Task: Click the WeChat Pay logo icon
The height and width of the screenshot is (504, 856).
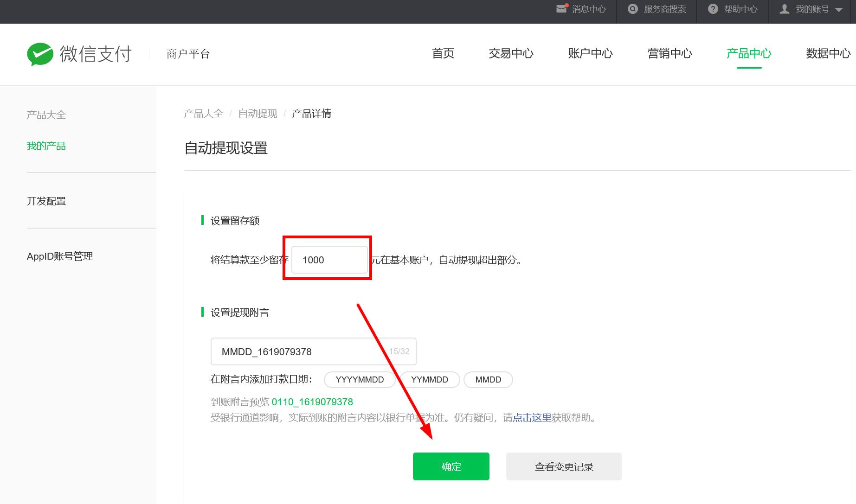Action: click(40, 54)
